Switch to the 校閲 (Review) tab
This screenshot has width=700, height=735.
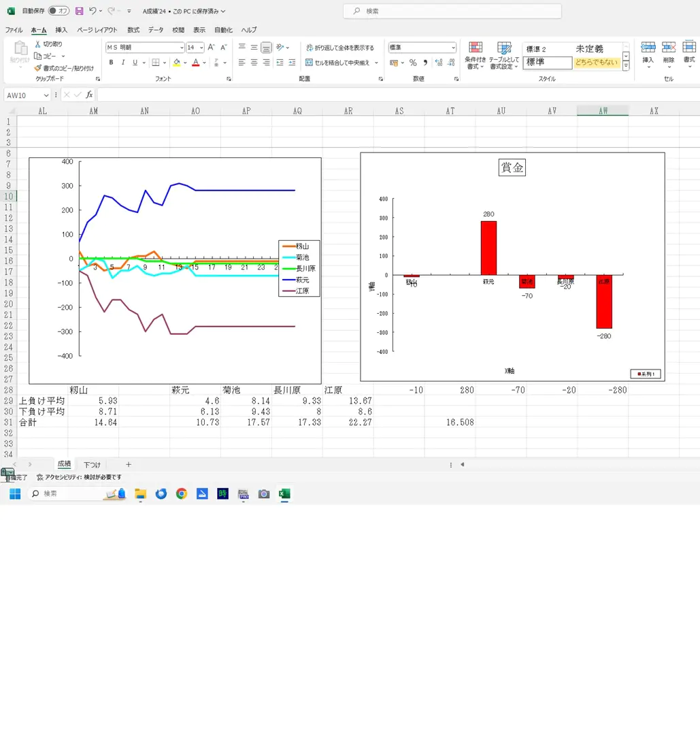178,30
